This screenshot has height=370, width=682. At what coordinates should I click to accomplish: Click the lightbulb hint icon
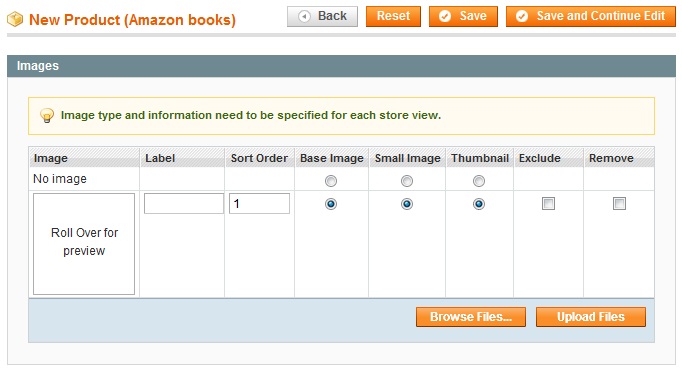click(47, 116)
